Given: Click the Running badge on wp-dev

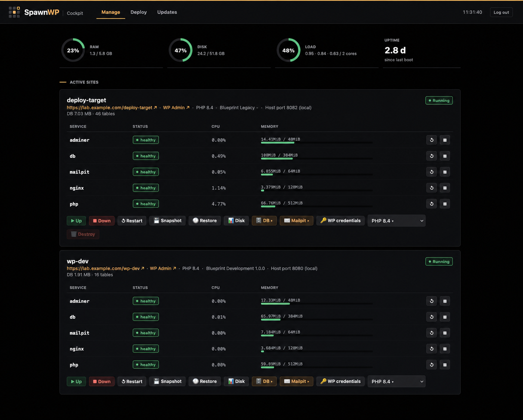Looking at the screenshot, I should tap(439, 262).
